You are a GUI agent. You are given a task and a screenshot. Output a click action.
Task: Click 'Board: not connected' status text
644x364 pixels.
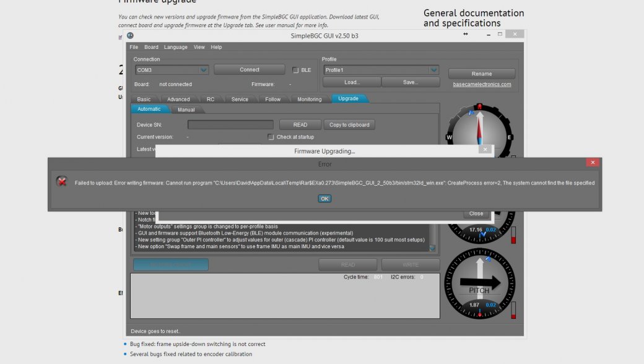[163, 85]
